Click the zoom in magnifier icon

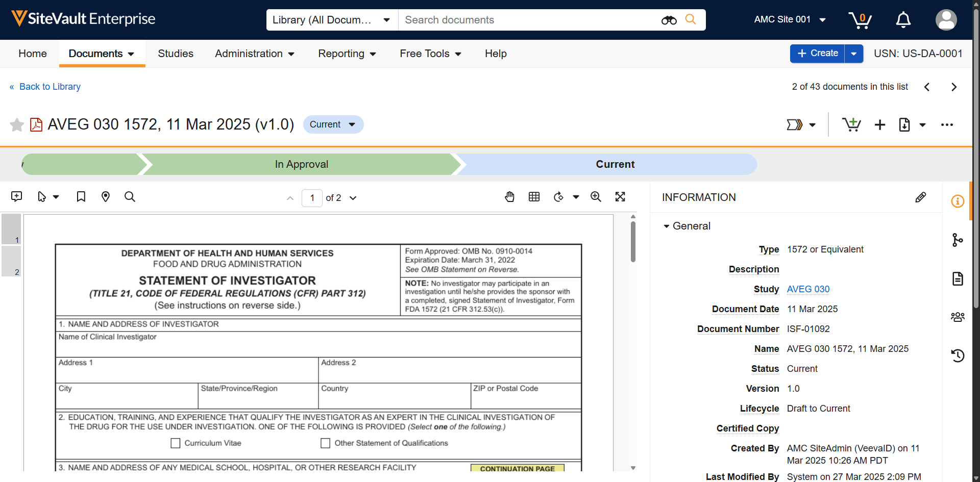(x=596, y=197)
